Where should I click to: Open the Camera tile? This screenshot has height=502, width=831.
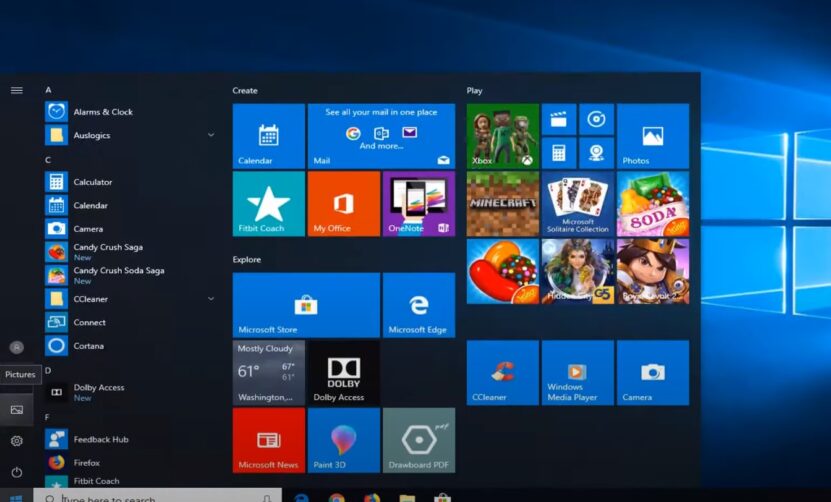click(x=653, y=373)
